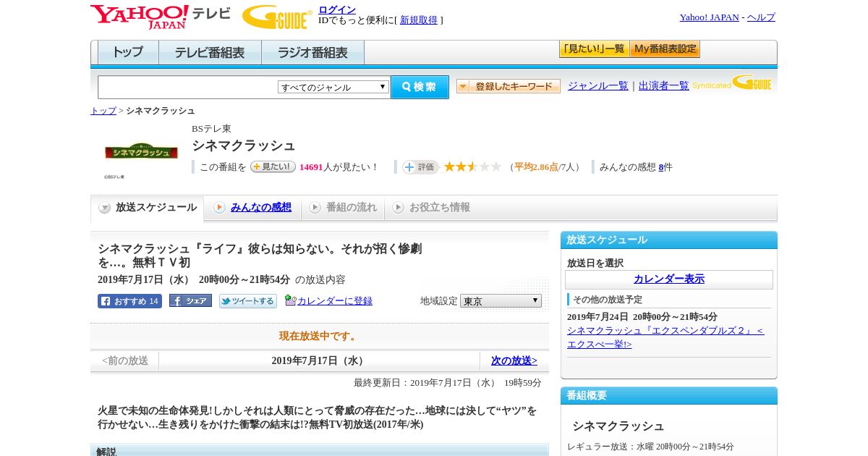This screenshot has width=868, height=456.
Task: Open the ジャンル一覧 link
Action: [597, 86]
